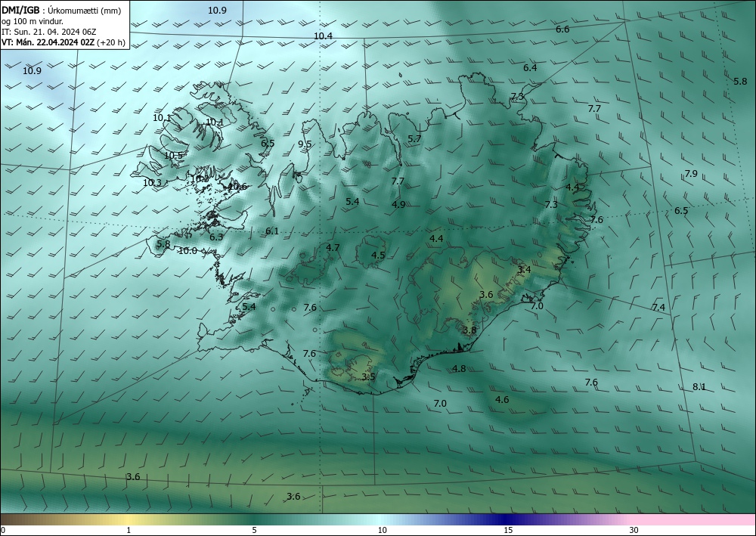Select the '(+20 h)' forecast offset text
This screenshot has height=536, width=756.
click(x=111, y=42)
